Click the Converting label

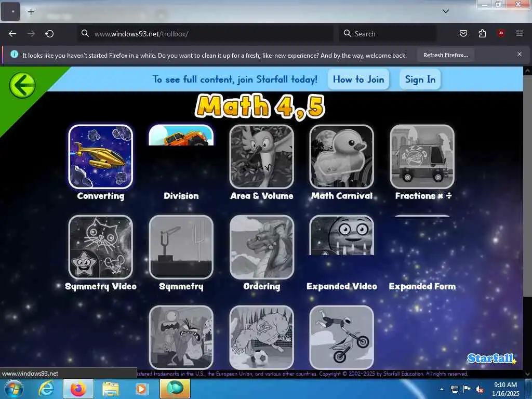tap(100, 196)
